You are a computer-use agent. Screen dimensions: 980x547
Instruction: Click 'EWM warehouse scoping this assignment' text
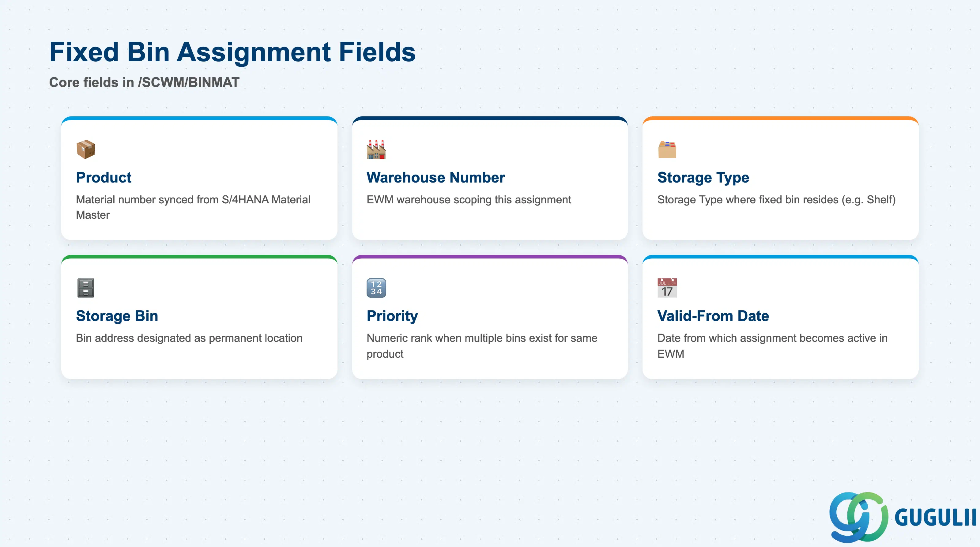pyautogui.click(x=469, y=200)
